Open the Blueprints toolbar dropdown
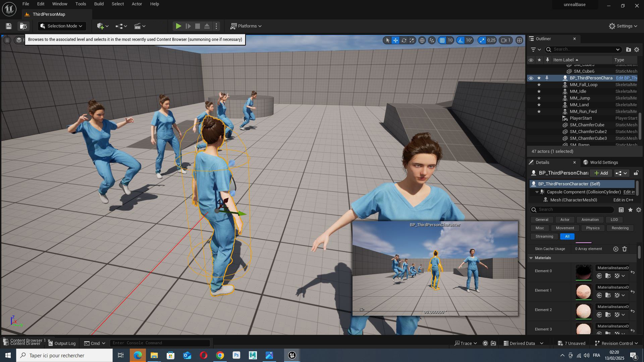The height and width of the screenshot is (362, 644). pyautogui.click(x=121, y=26)
